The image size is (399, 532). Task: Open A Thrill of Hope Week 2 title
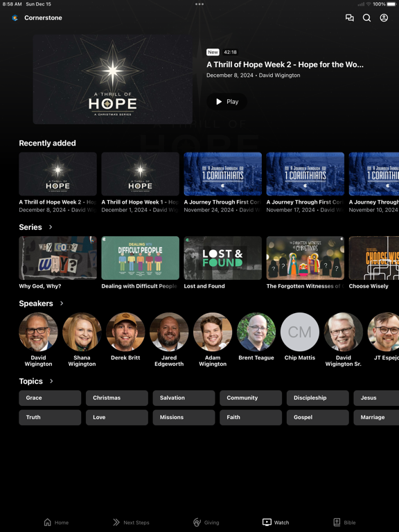(285, 64)
